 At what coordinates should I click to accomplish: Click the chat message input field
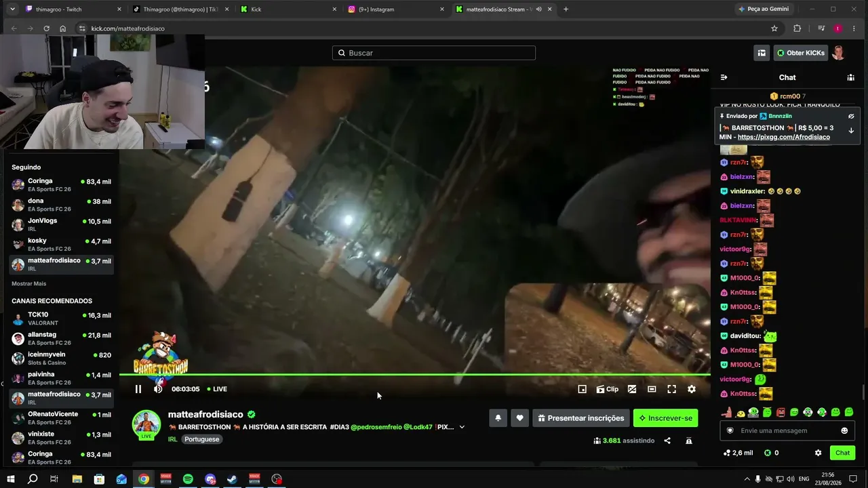tap(787, 430)
